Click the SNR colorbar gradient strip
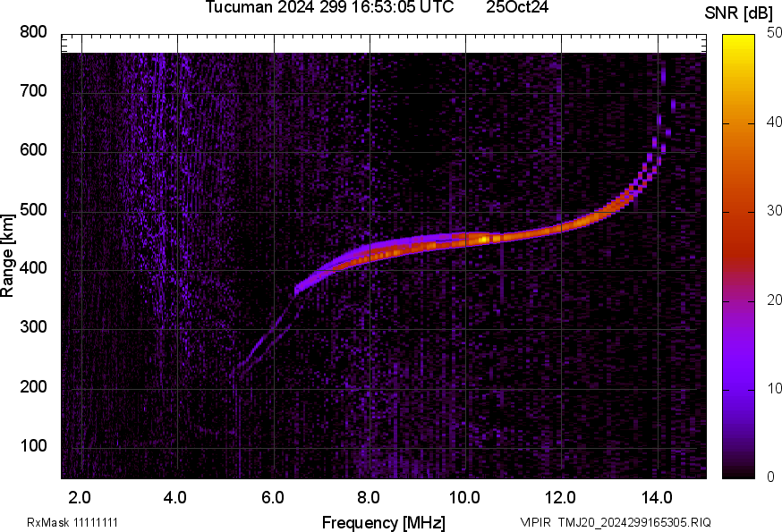This screenshot has height=532, width=782. click(x=739, y=257)
